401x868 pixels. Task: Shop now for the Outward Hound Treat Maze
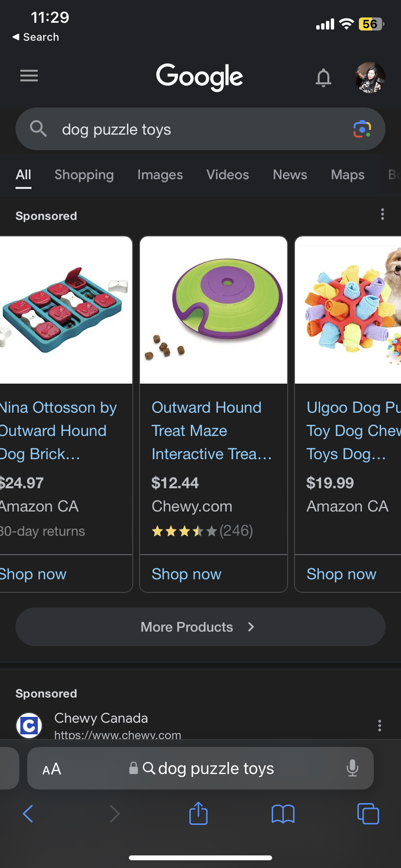point(186,574)
